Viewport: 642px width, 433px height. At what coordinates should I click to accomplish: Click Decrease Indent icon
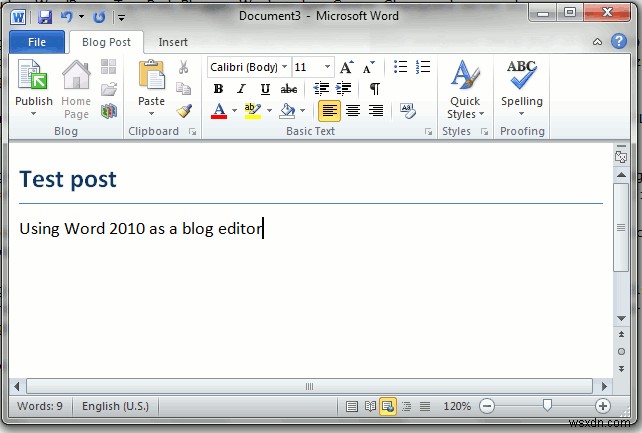(321, 88)
